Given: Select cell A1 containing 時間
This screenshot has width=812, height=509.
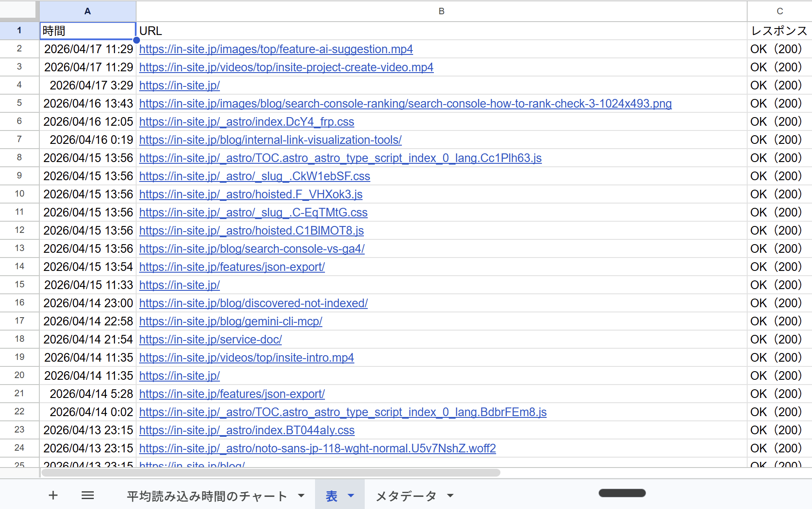Looking at the screenshot, I should click(x=88, y=31).
